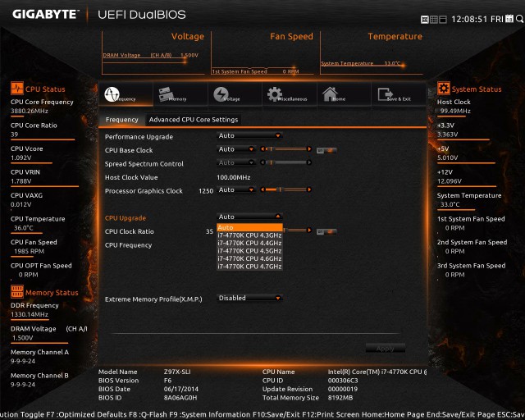
Task: Click Host Clock 99.49MHz reading
Action: pos(455,111)
